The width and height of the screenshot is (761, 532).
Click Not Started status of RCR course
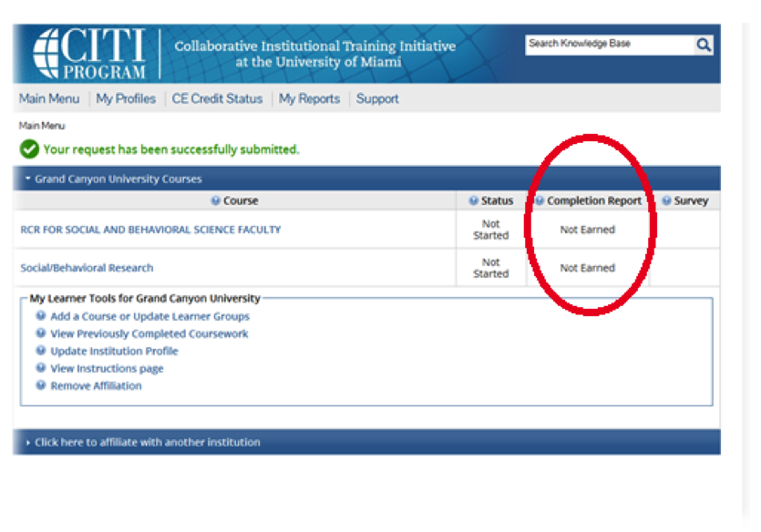490,230
